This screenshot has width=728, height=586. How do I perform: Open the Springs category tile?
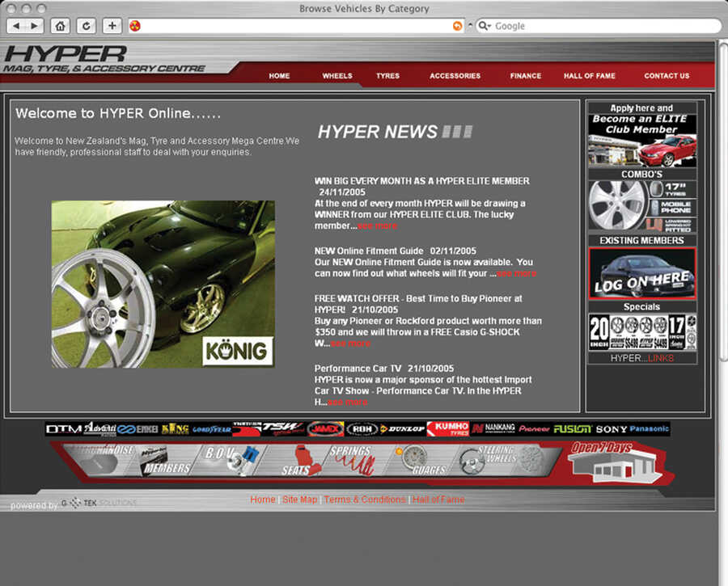coord(353,460)
